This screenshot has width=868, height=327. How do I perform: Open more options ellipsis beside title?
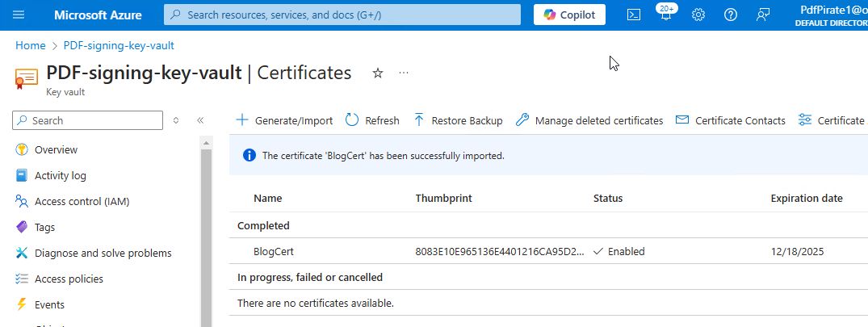coord(404,73)
